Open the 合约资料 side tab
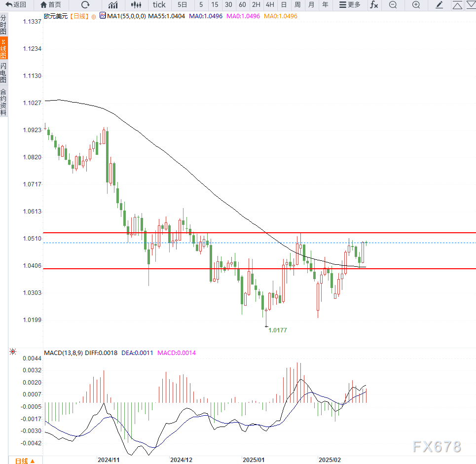The width and height of the screenshot is (476, 464). tap(3, 102)
